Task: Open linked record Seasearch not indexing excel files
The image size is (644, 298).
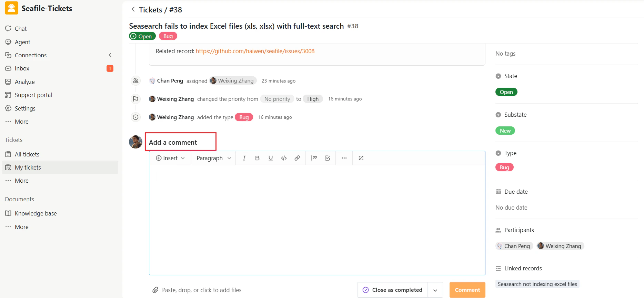Action: pyautogui.click(x=537, y=284)
